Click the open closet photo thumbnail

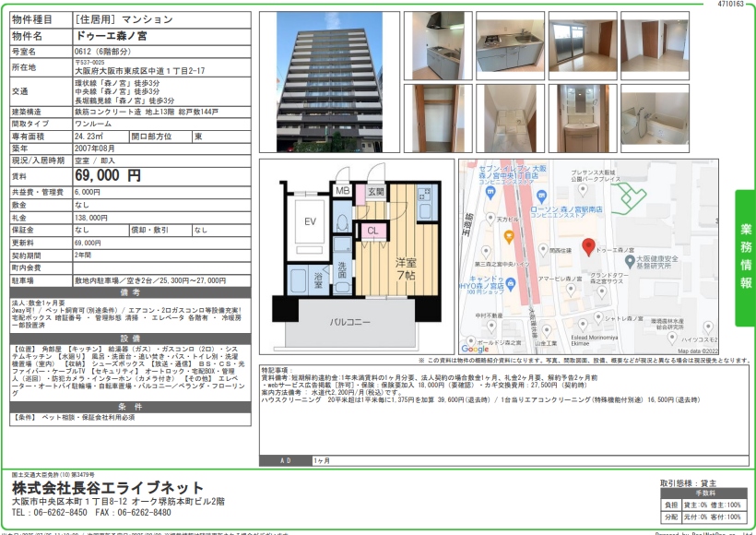[x=437, y=116]
